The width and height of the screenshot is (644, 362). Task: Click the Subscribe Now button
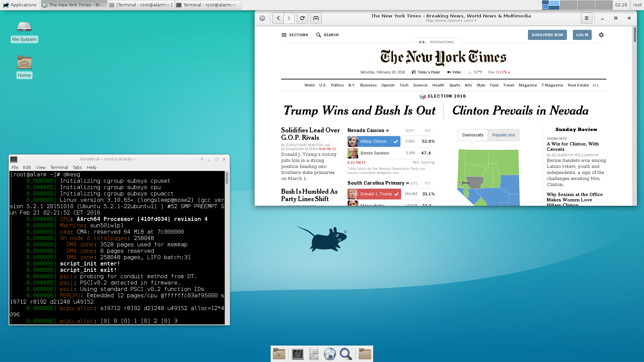click(547, 35)
